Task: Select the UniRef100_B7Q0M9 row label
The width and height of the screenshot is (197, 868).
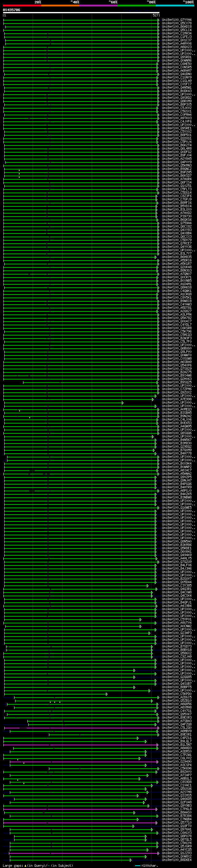Action: [x=177, y=450]
